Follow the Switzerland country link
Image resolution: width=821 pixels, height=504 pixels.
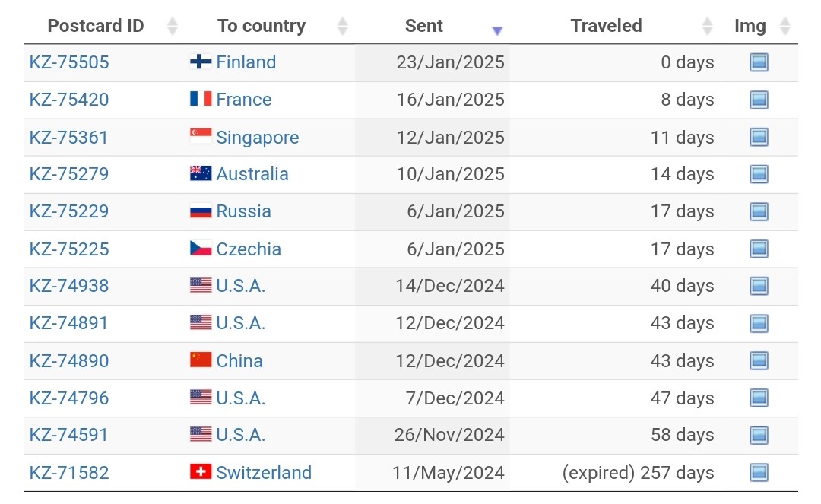point(264,473)
